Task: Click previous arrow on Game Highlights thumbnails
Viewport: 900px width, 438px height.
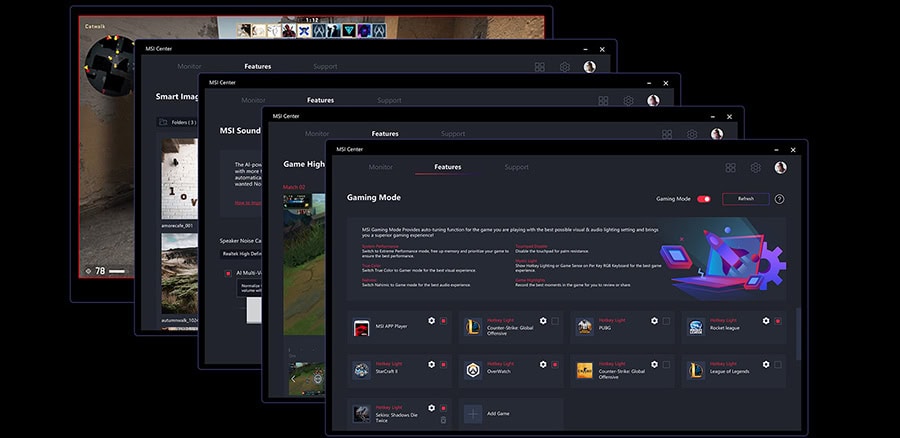Action: pyautogui.click(x=293, y=379)
